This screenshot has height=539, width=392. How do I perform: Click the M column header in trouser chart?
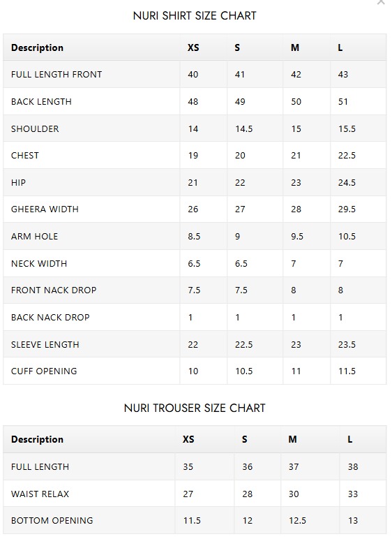[x=293, y=439]
